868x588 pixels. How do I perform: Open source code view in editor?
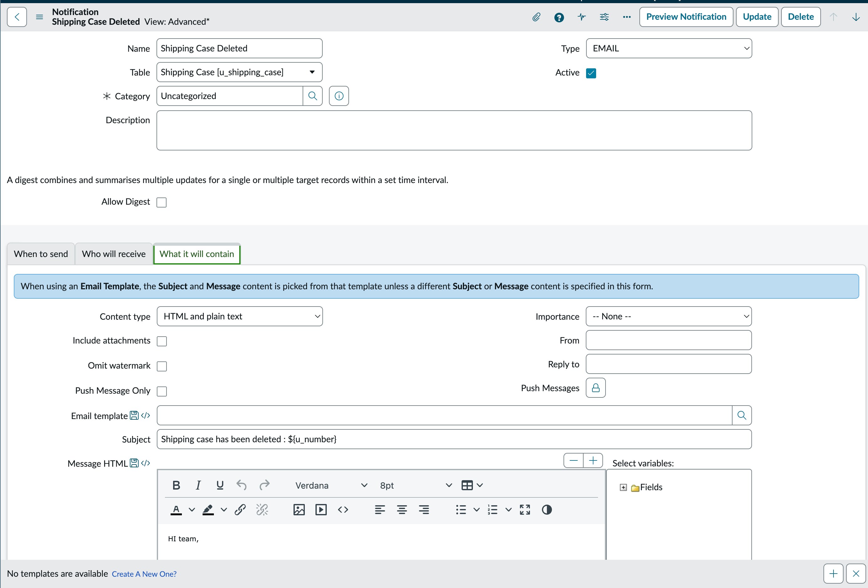(x=343, y=510)
